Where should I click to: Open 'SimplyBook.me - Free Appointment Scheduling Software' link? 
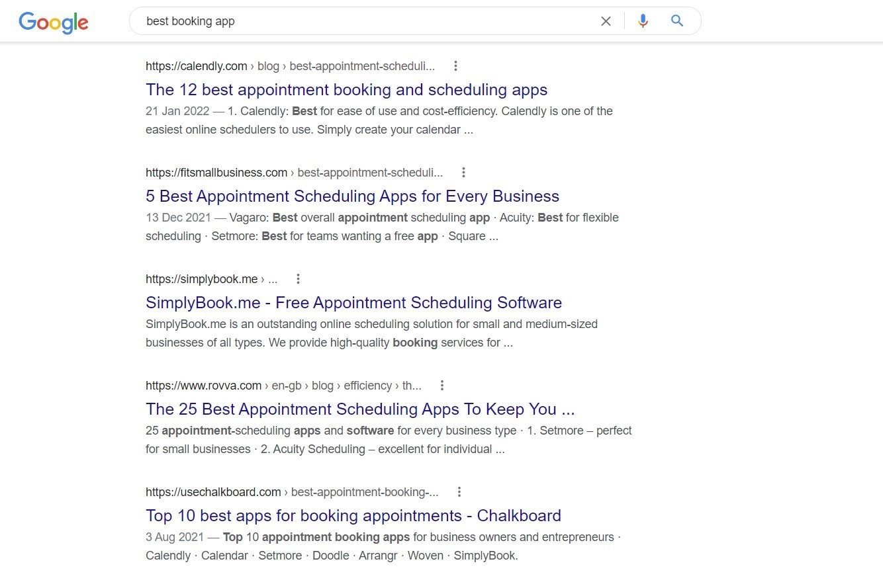(354, 303)
